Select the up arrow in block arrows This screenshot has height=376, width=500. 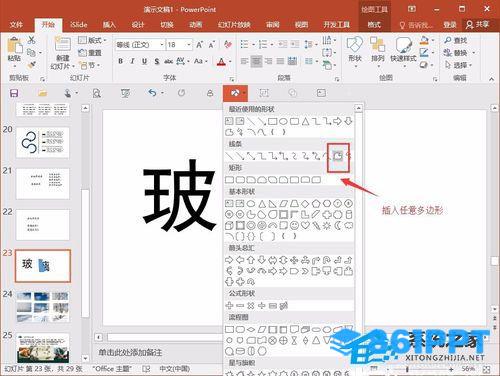(x=251, y=260)
